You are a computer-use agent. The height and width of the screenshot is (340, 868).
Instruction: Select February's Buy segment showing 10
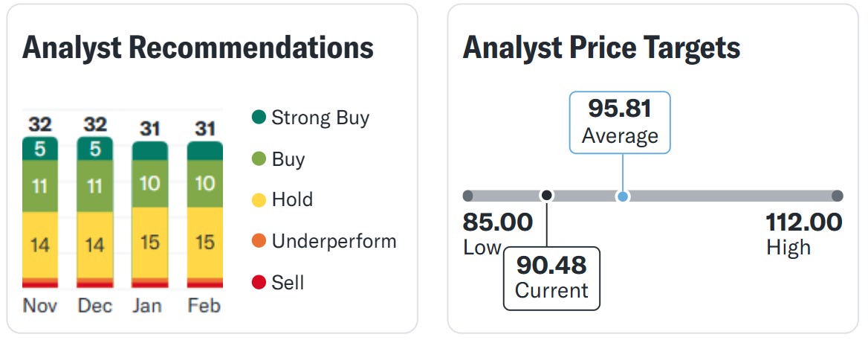[x=204, y=183]
